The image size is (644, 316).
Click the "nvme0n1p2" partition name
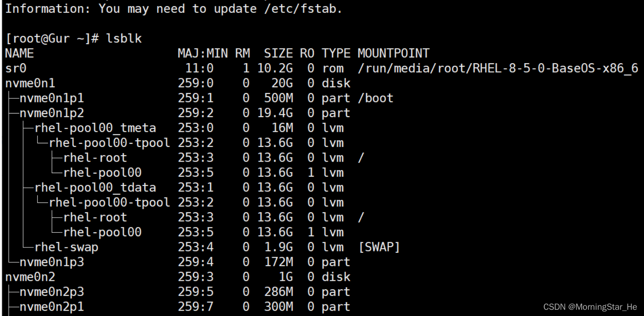pyautogui.click(x=52, y=113)
